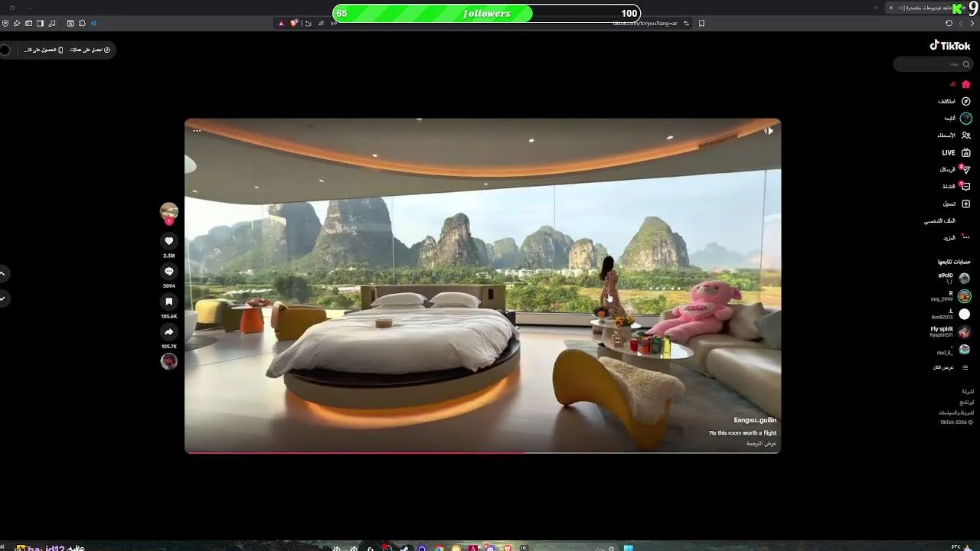Screen dimensions: 980x551
Task: Click the browser address bar URL
Action: [645, 24]
